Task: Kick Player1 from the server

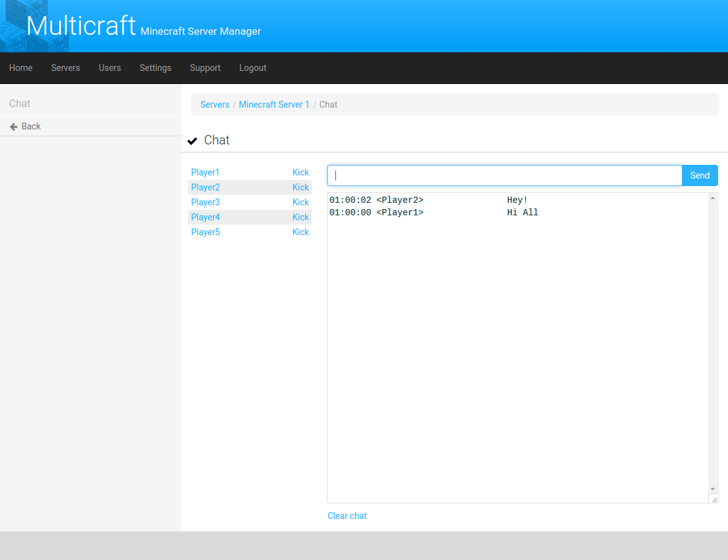Action: click(x=301, y=172)
